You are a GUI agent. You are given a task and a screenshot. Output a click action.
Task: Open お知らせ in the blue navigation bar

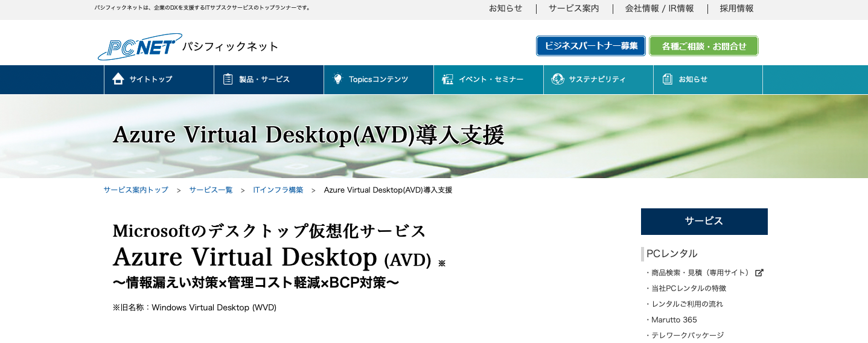708,80
